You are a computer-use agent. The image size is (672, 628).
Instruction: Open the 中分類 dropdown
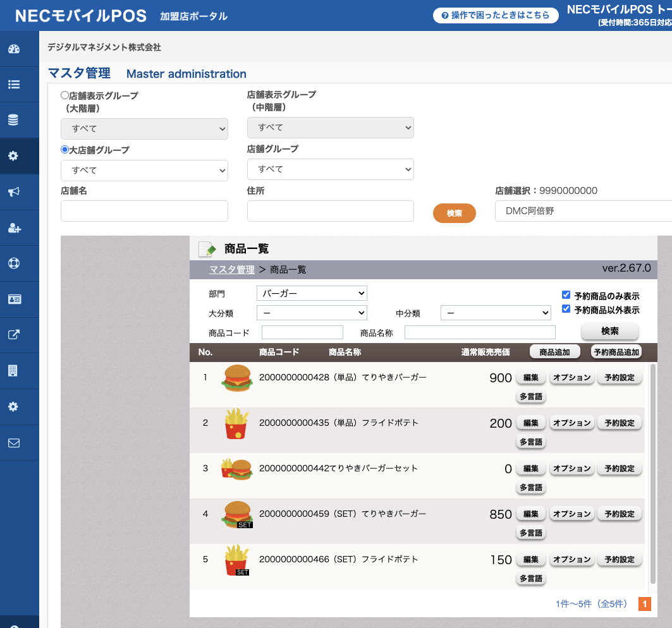click(x=496, y=313)
